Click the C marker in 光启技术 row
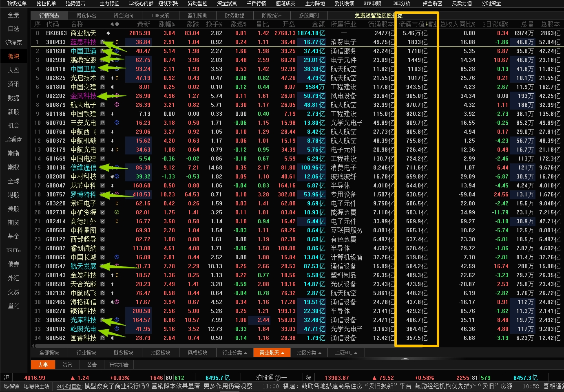This screenshot has height=392, width=564. pos(117,78)
